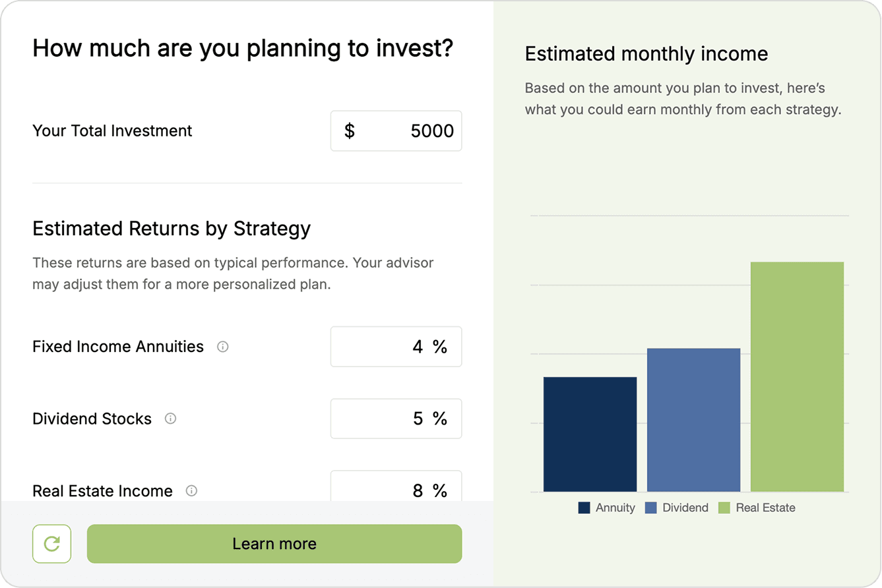Screen dimensions: 882x588
Task: Click the tall green Real Estate chart bar
Action: pyautogui.click(x=797, y=376)
